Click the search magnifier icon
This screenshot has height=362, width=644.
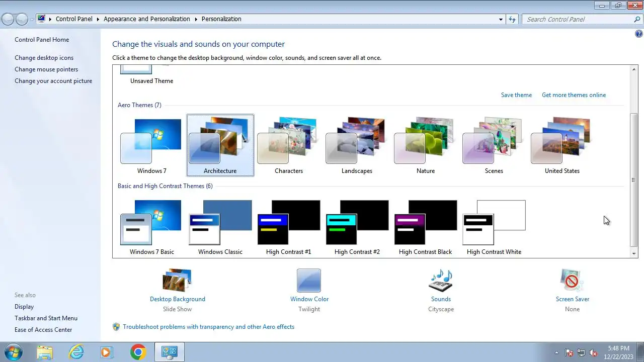click(637, 19)
